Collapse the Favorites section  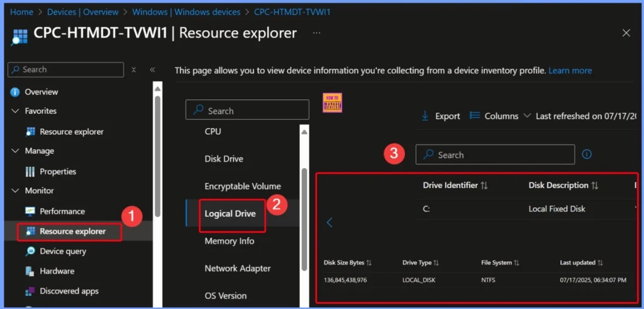click(x=16, y=111)
